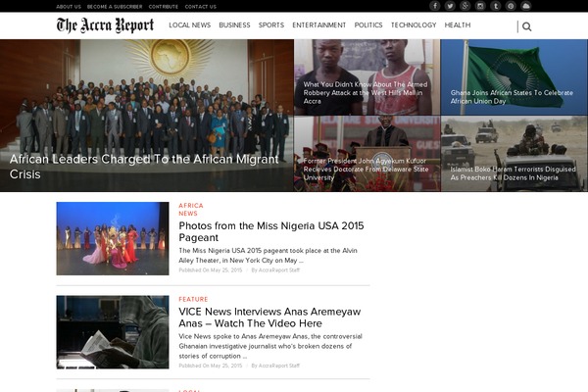Screen dimensions: 588x392
Task: Open the Instagram social icon
Action: pos(480,6)
